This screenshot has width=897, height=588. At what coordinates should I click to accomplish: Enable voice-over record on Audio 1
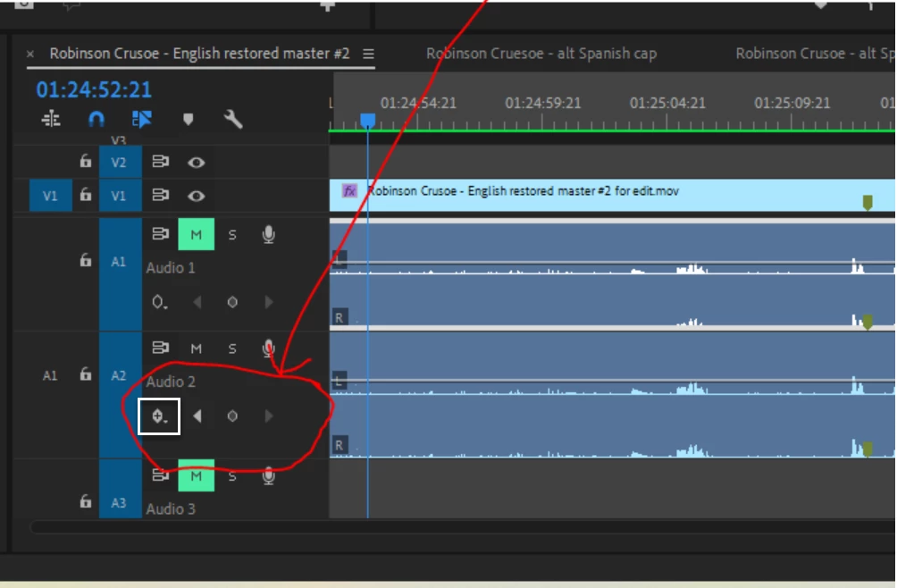click(x=268, y=234)
